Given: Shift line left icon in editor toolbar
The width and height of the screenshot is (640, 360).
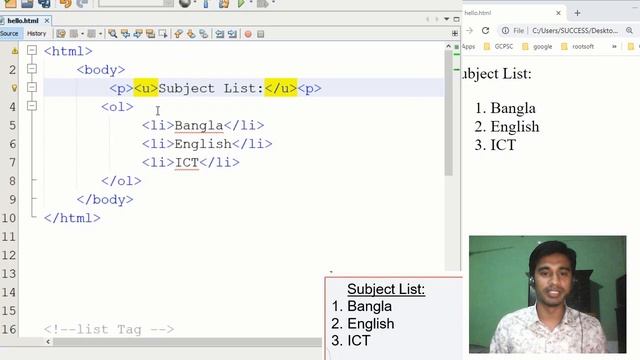Looking at the screenshot, I should point(220,34).
